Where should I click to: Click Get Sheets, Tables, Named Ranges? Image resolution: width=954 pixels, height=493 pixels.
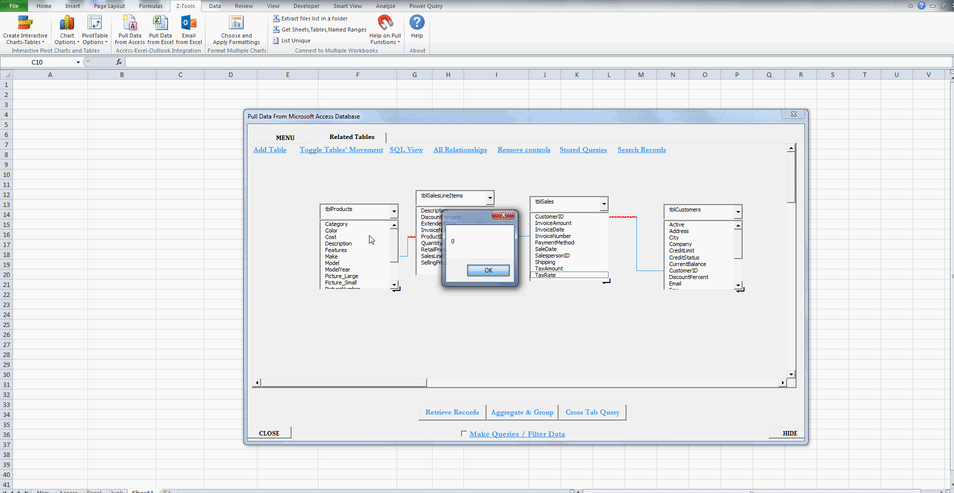[319, 29]
